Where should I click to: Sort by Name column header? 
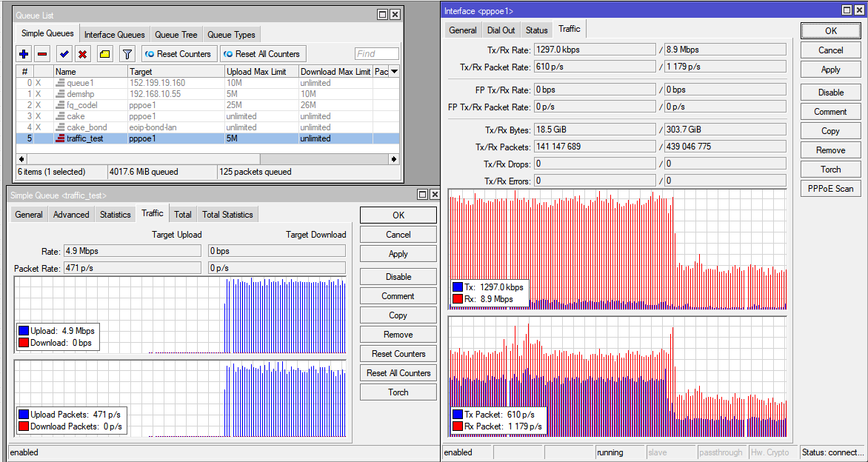91,72
